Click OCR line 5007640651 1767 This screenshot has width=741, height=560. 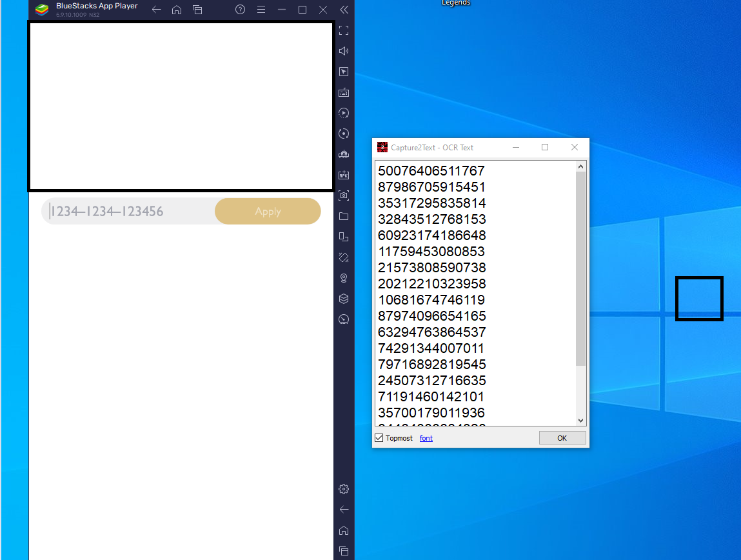[x=431, y=170]
